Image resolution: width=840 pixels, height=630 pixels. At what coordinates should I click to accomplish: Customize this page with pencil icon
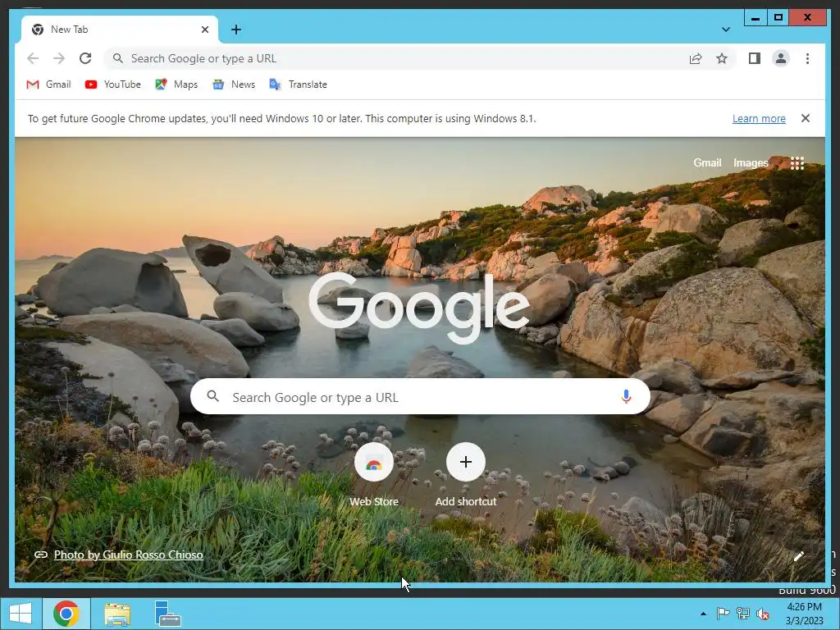[799, 555]
